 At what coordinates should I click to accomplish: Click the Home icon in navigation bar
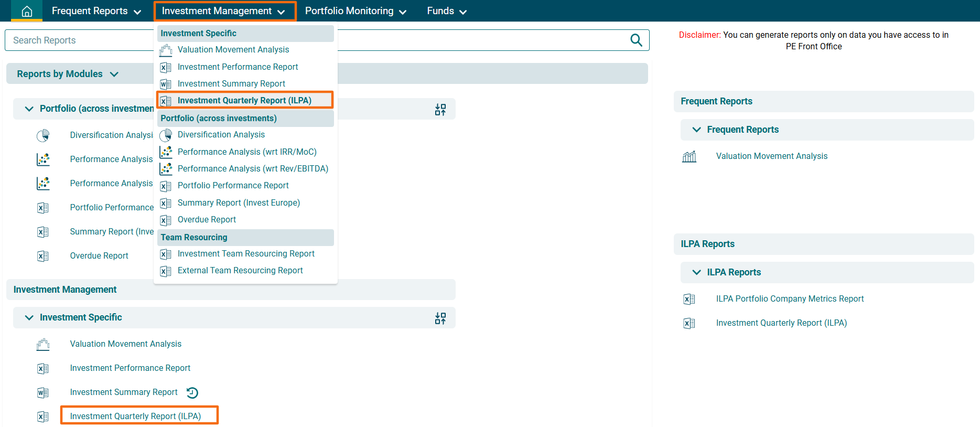click(27, 11)
